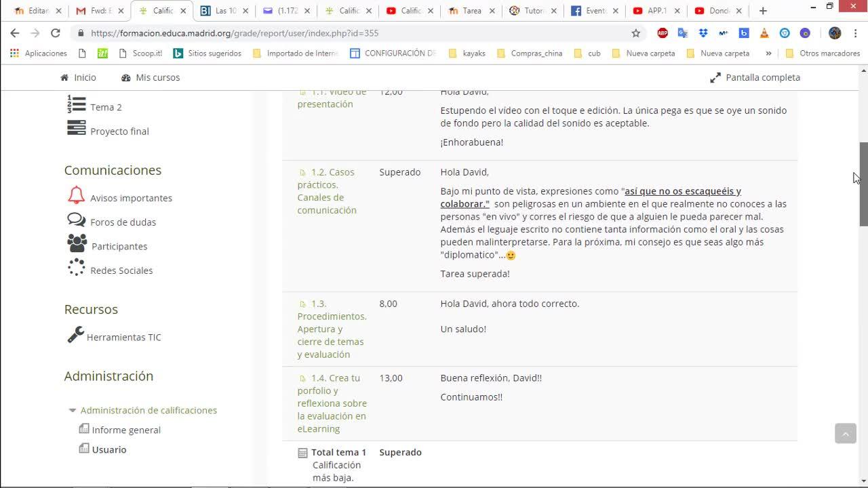Image resolution: width=868 pixels, height=488 pixels.
Task: Collapse Administración de calificaciones tree
Action: [73, 411]
